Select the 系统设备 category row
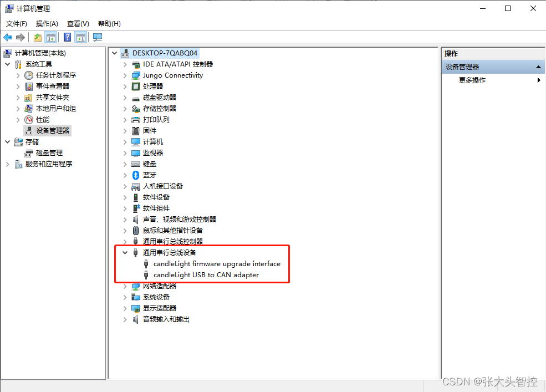 156,297
